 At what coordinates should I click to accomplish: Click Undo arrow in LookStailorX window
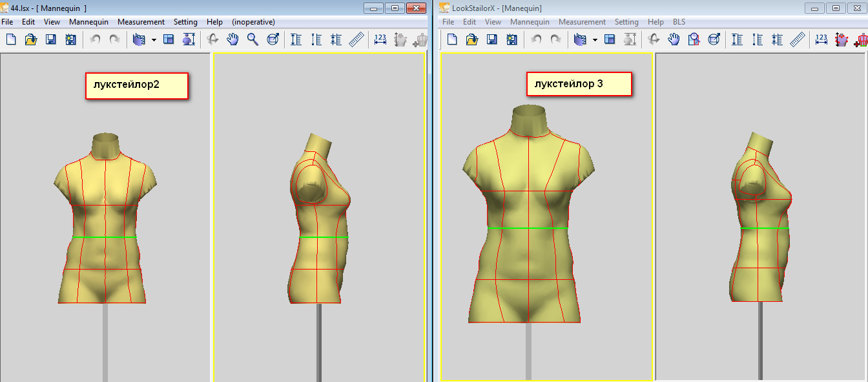536,39
